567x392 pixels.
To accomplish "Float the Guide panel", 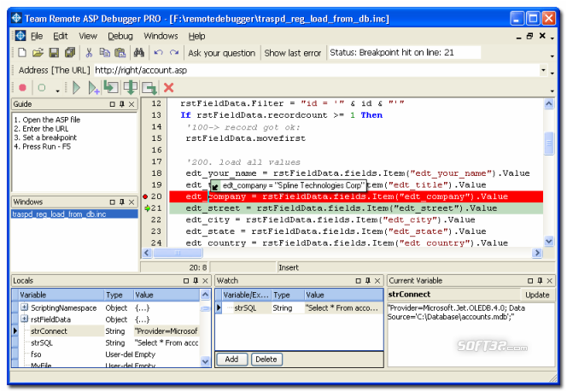I will [x=113, y=104].
